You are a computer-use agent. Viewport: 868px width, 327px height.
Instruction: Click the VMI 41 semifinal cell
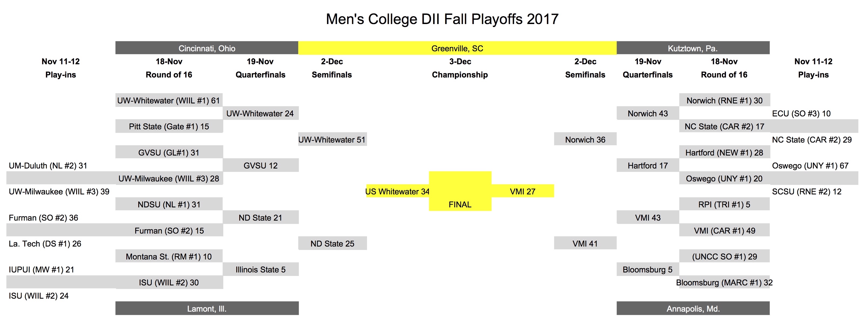click(x=585, y=243)
